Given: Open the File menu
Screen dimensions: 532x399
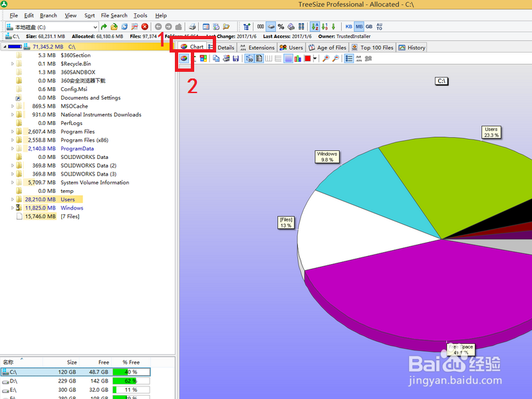Looking at the screenshot, I should coord(14,15).
